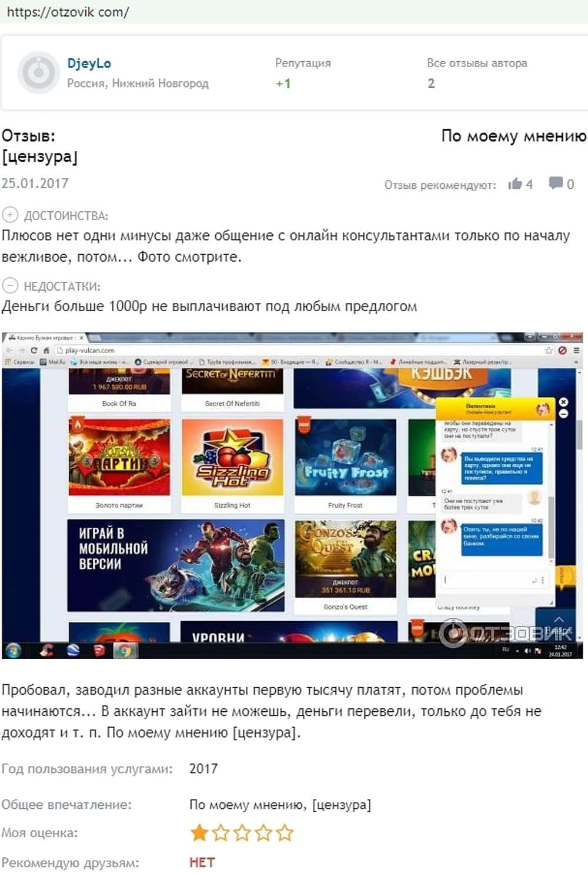Screen dimensions: 588x873
Task: Open the Золото партии slot thumbnail
Action: [x=119, y=457]
